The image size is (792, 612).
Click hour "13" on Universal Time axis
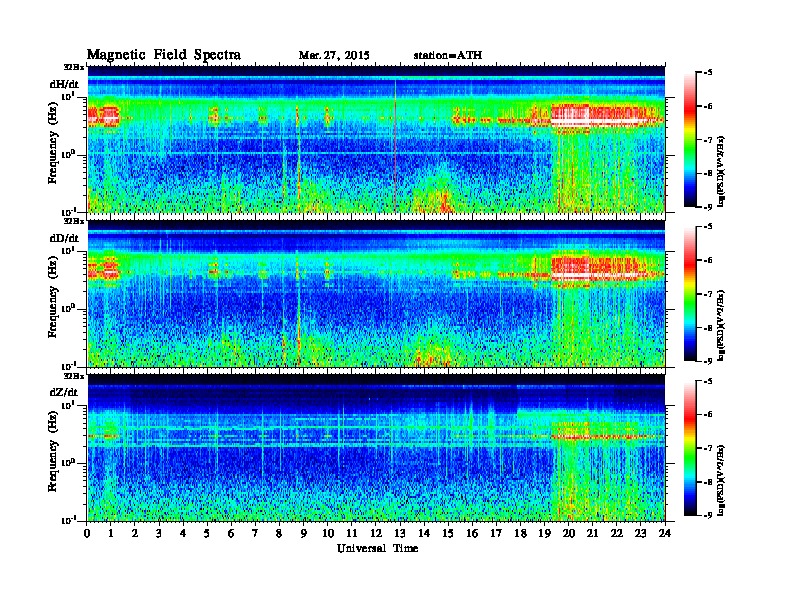pyautogui.click(x=400, y=534)
